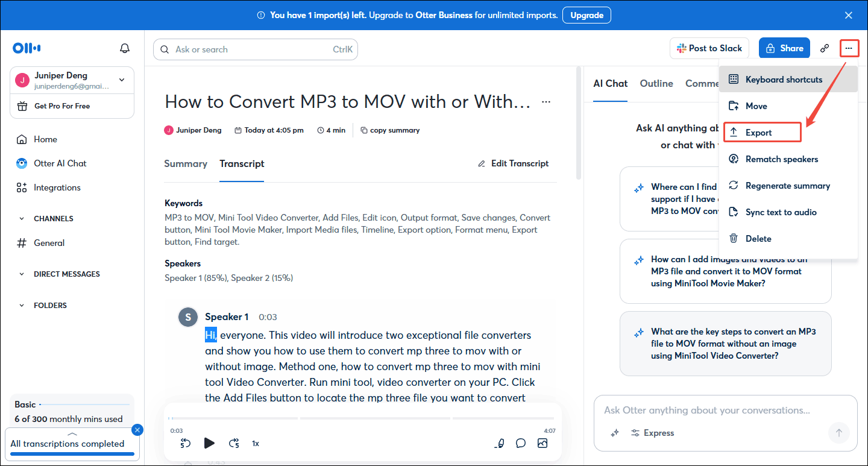Ask the key steps without image question
This screenshot has height=466, width=868.
click(x=726, y=344)
